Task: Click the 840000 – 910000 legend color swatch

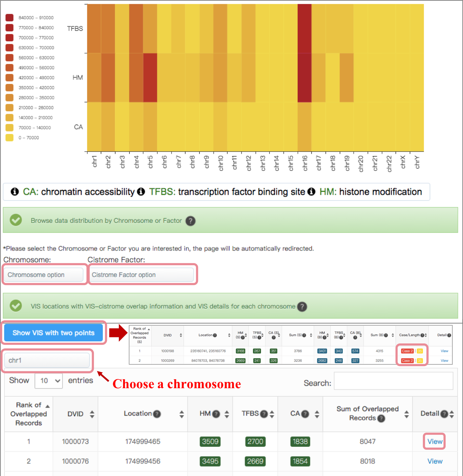Action: (10, 18)
